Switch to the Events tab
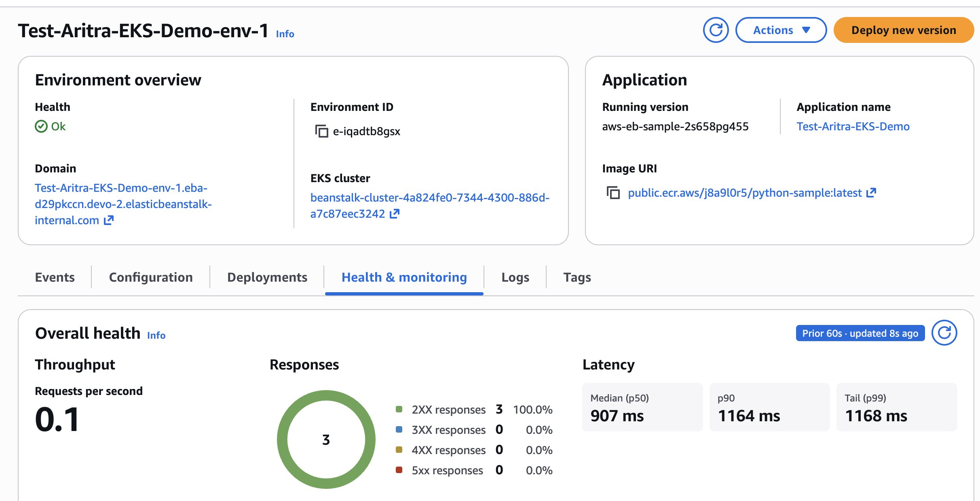This screenshot has width=980, height=501. pyautogui.click(x=55, y=277)
